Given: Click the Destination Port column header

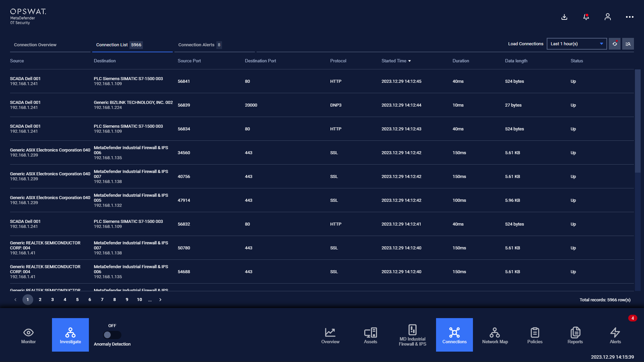Looking at the screenshot, I should click(x=260, y=61).
